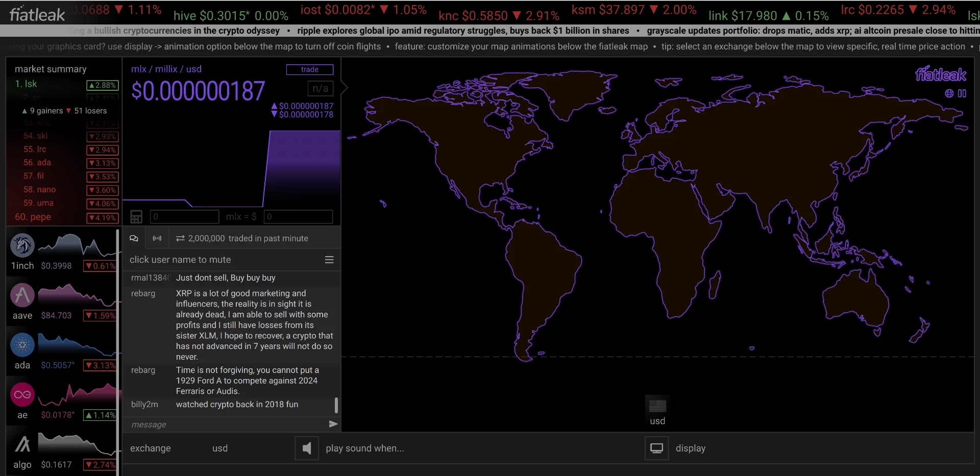Select skl in the market list
980x476 pixels.
point(35,136)
